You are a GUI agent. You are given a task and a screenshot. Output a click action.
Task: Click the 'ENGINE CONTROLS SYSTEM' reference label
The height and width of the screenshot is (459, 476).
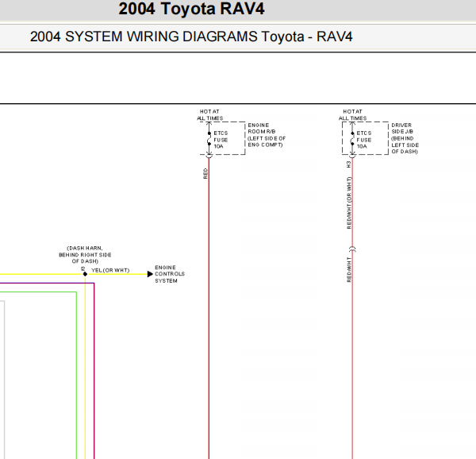tap(170, 274)
